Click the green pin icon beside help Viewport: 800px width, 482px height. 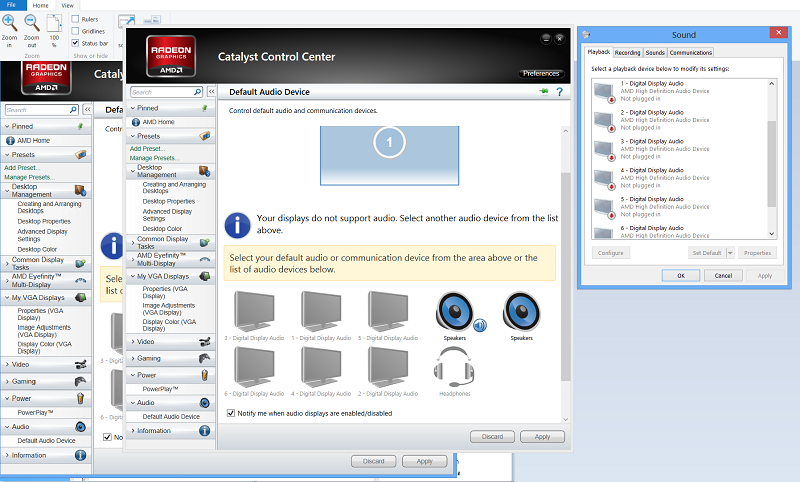coord(544,91)
